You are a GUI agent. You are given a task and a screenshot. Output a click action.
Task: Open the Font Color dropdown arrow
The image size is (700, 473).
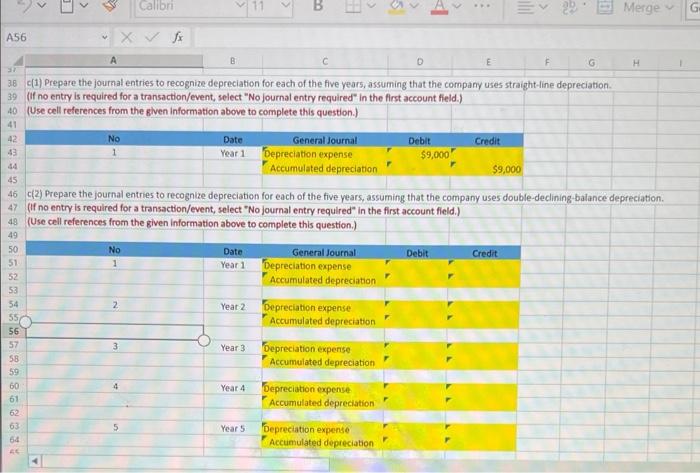(456, 6)
